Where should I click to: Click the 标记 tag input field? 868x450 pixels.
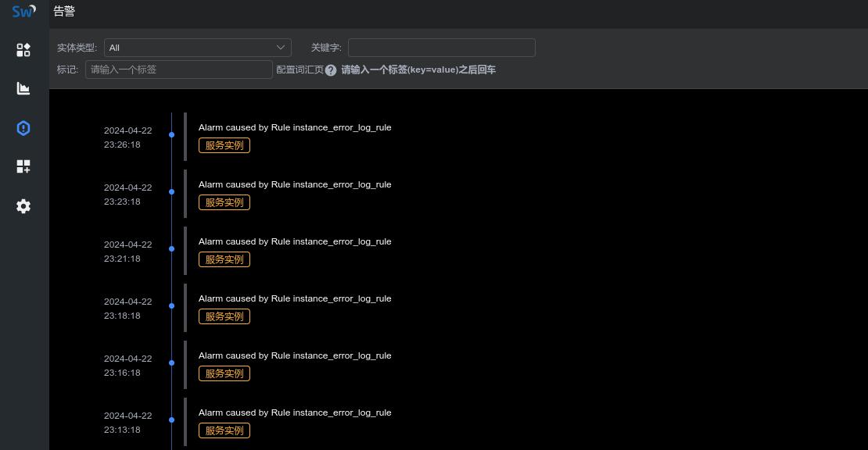178,70
